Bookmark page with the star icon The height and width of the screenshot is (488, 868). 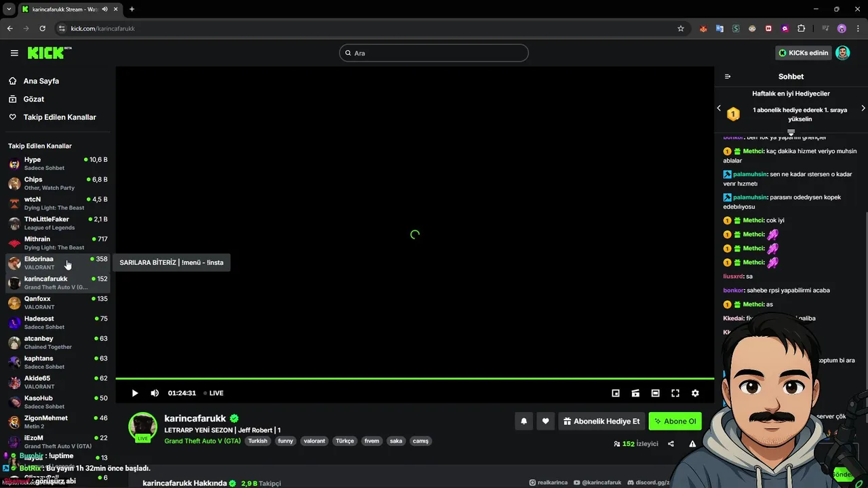pyautogui.click(x=681, y=28)
